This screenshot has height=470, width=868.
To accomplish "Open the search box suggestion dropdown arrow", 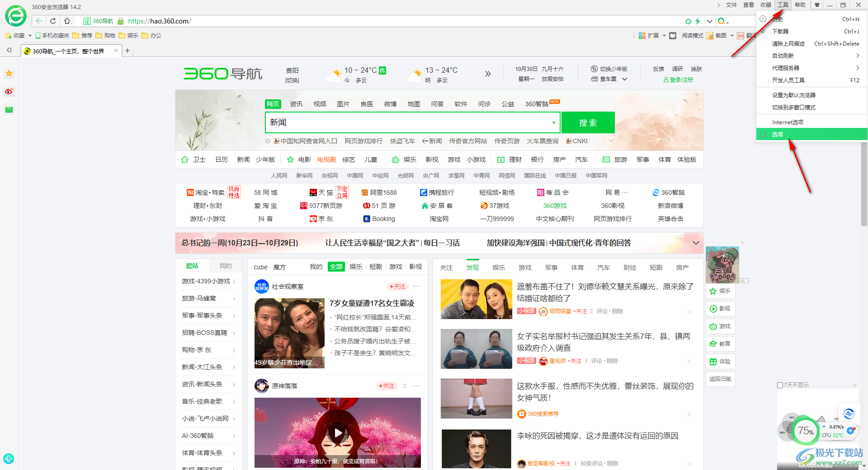I will point(554,122).
